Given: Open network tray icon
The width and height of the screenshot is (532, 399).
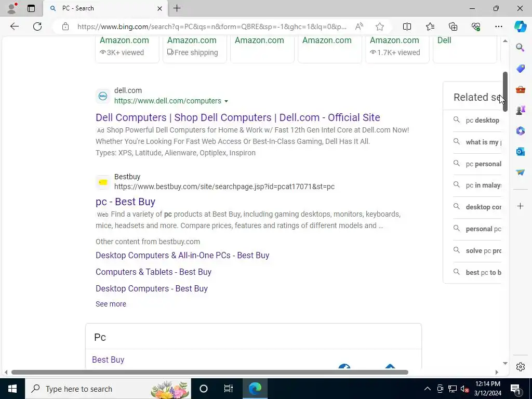Looking at the screenshot, I should (x=453, y=389).
